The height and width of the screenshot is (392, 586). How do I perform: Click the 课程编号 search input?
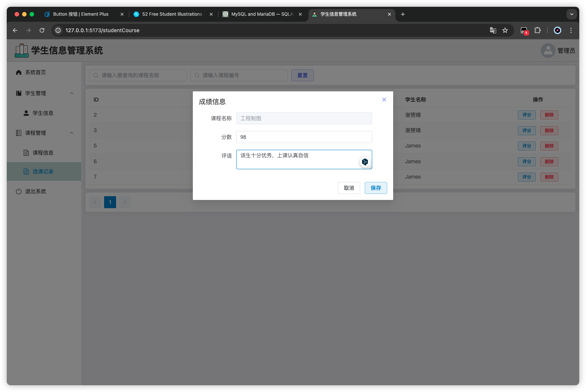point(239,75)
